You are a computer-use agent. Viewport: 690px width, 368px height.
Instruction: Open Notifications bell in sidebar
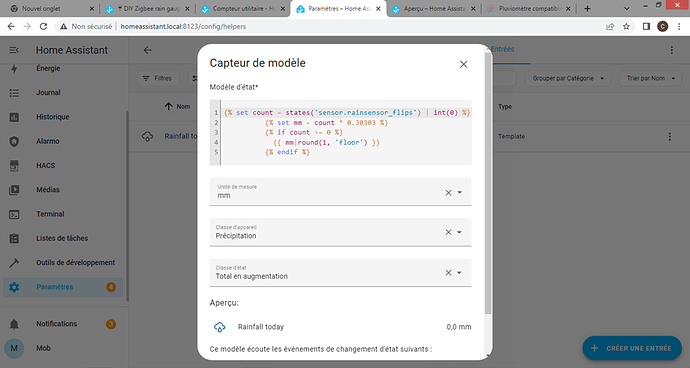14,324
